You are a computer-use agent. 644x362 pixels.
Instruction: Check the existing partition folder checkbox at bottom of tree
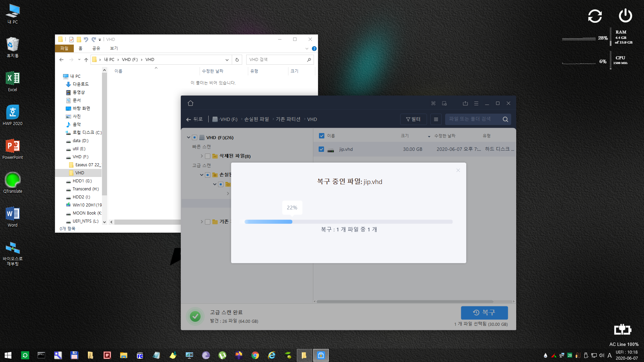click(x=208, y=222)
